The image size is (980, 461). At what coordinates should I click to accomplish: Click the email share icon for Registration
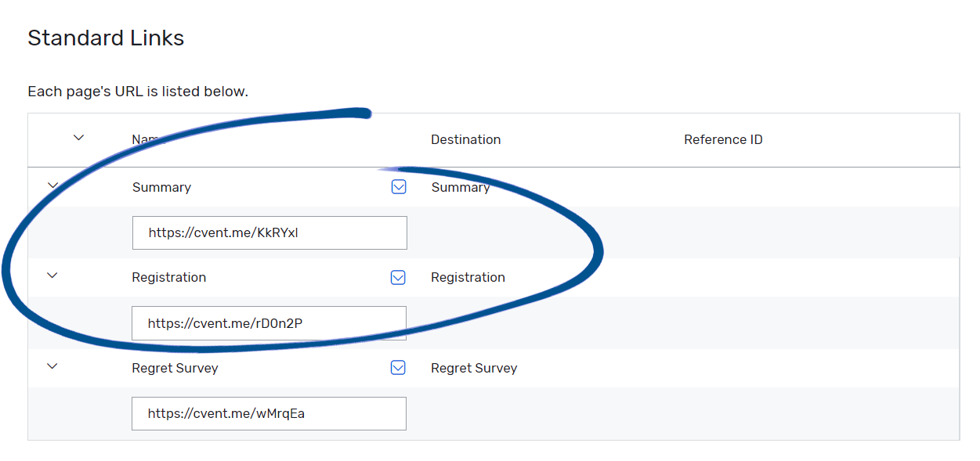coord(399,277)
